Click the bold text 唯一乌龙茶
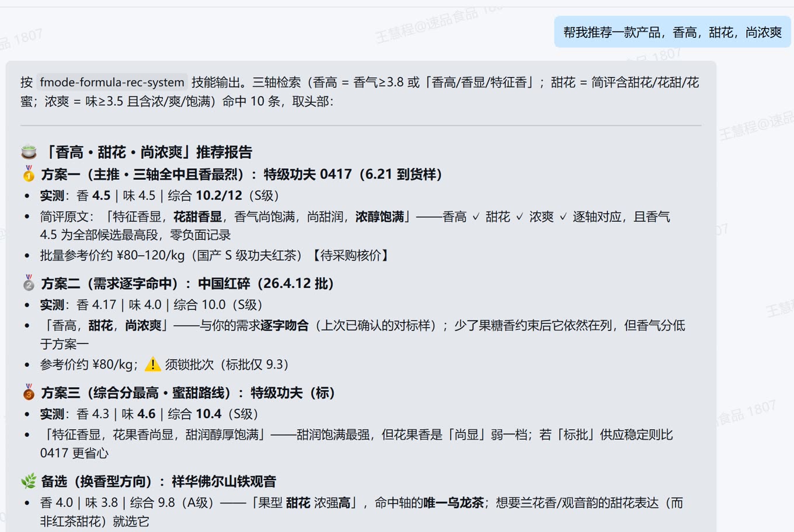794x532 pixels. (x=454, y=503)
